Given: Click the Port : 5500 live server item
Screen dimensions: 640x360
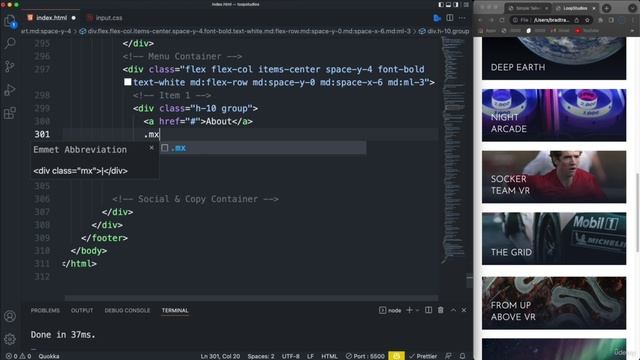Looking at the screenshot, I should pos(365,356).
